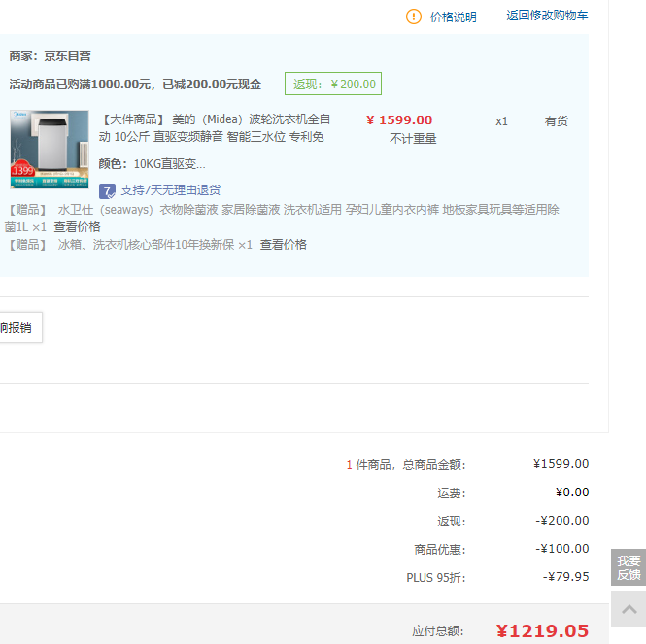The image size is (646, 644).
Task: Click the 应付总额 ¥1219.05 total amount
Action: click(x=542, y=630)
